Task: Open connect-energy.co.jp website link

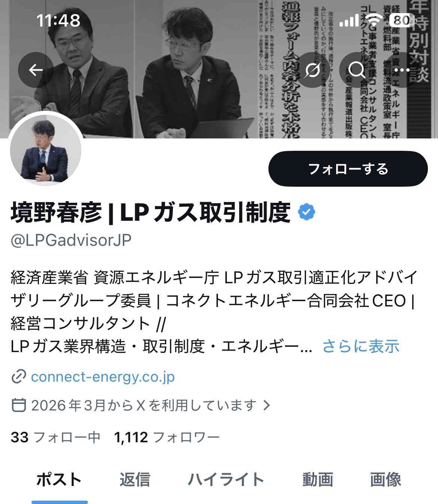Action: coord(103,377)
